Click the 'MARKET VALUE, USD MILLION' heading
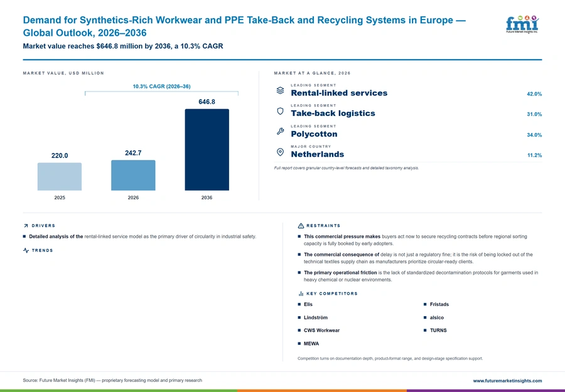 tap(63, 73)
